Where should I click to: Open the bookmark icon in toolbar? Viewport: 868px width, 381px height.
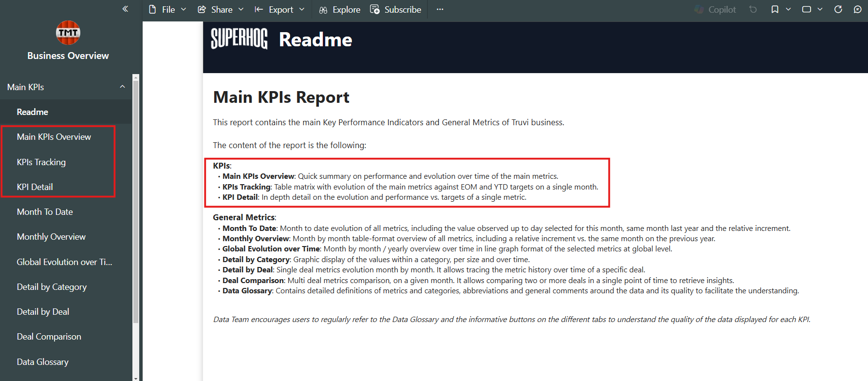point(775,9)
